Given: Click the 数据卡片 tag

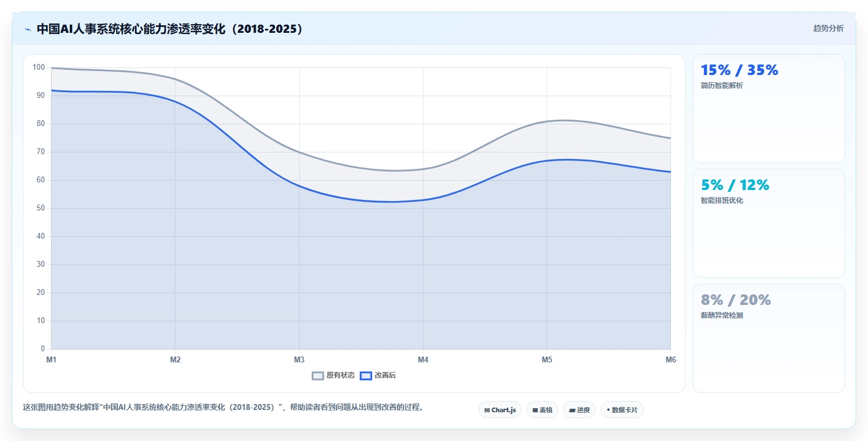Looking at the screenshot, I should 622,410.
